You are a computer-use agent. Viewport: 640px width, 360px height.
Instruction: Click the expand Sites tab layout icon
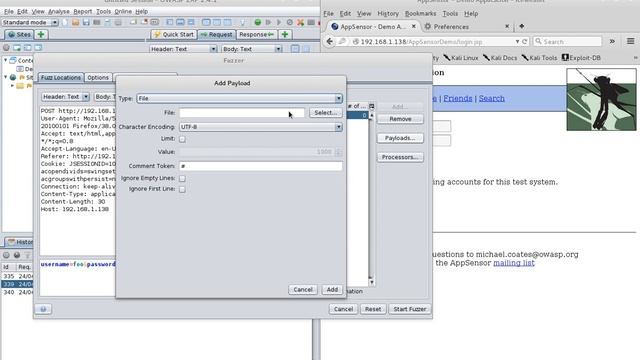pyautogui.click(x=170, y=22)
